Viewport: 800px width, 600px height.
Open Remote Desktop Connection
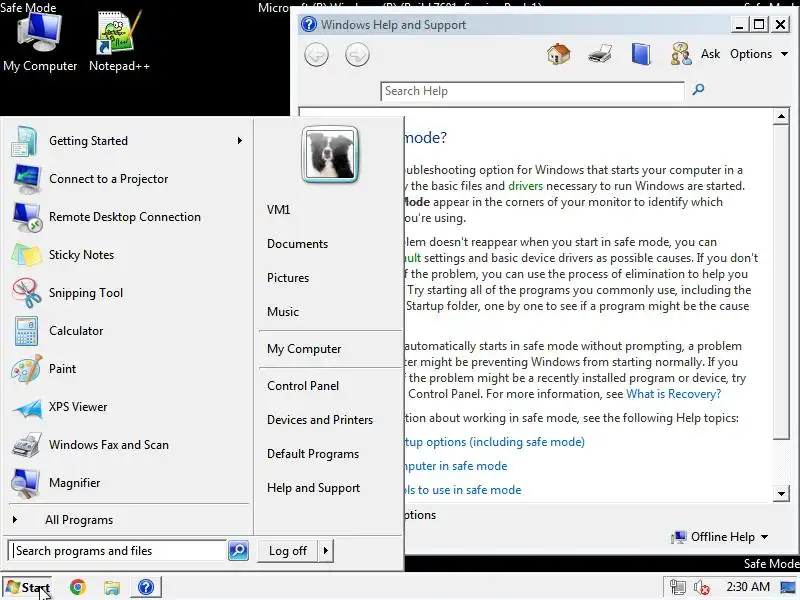coord(127,217)
